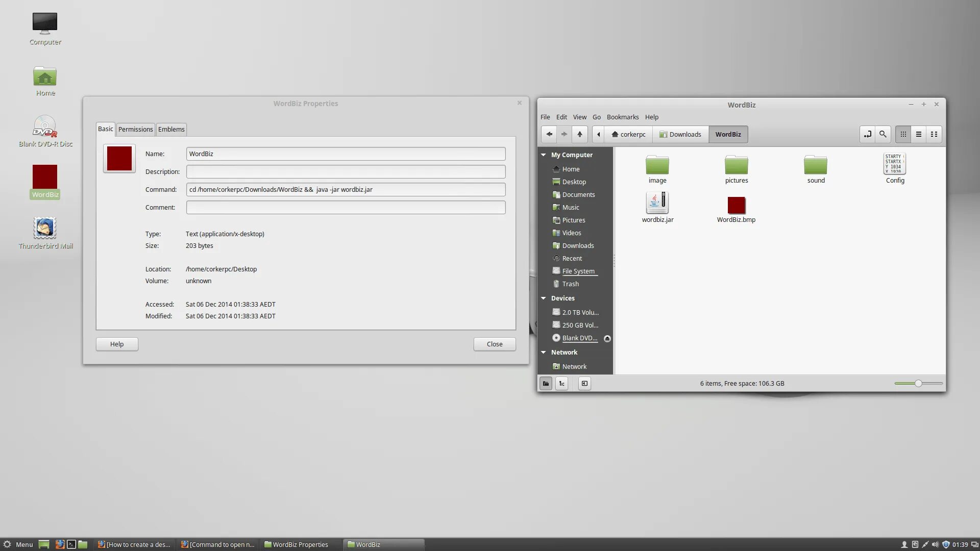Collapse the Network sidebar section

544,353
